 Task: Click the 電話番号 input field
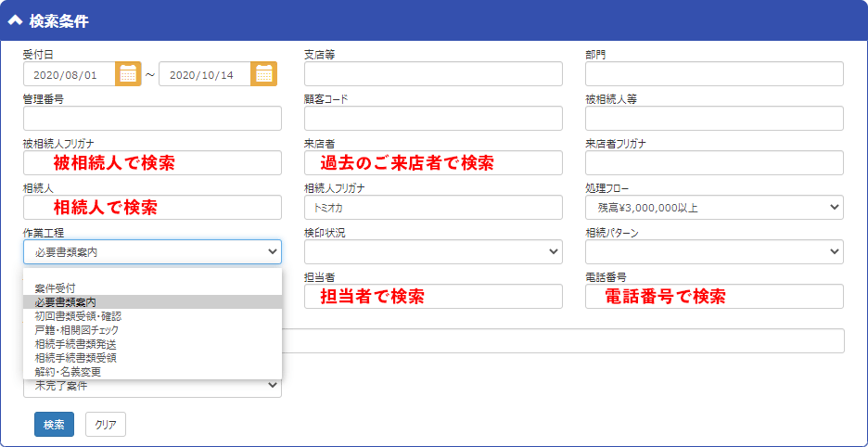point(713,297)
